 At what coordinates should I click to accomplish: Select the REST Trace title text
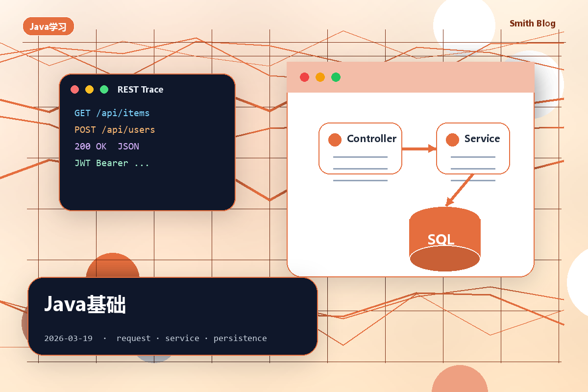click(140, 90)
